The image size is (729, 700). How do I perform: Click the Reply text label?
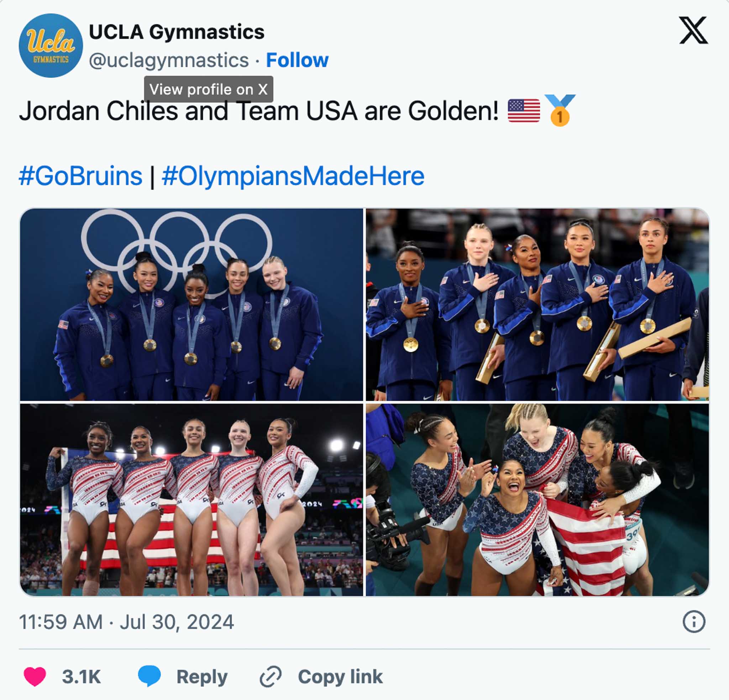point(202,677)
